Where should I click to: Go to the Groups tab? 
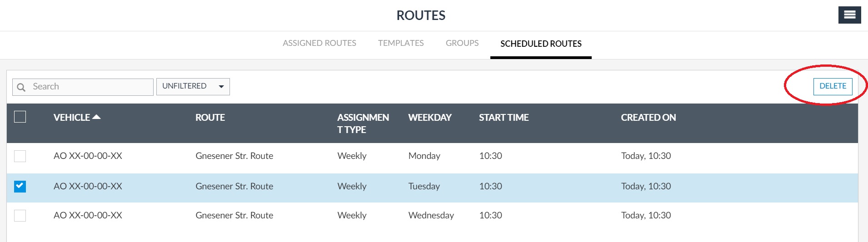[462, 43]
